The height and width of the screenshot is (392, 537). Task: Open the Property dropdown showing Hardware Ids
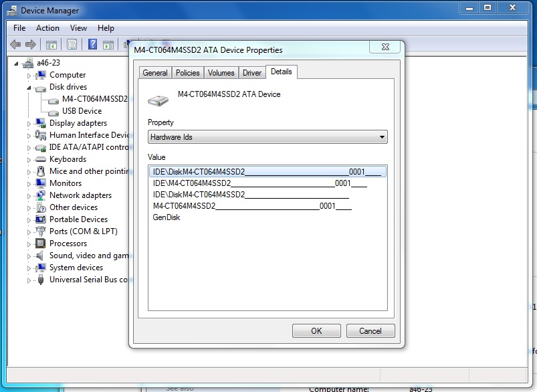click(x=267, y=137)
